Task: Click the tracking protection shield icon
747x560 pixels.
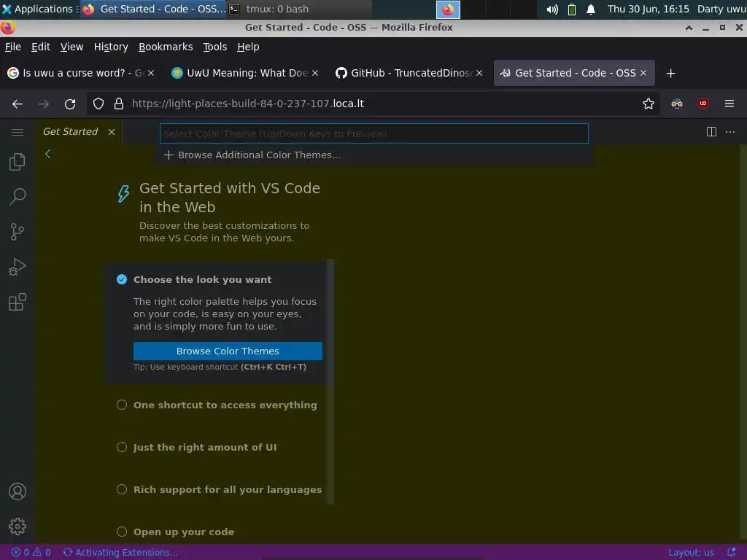Action: tap(98, 104)
